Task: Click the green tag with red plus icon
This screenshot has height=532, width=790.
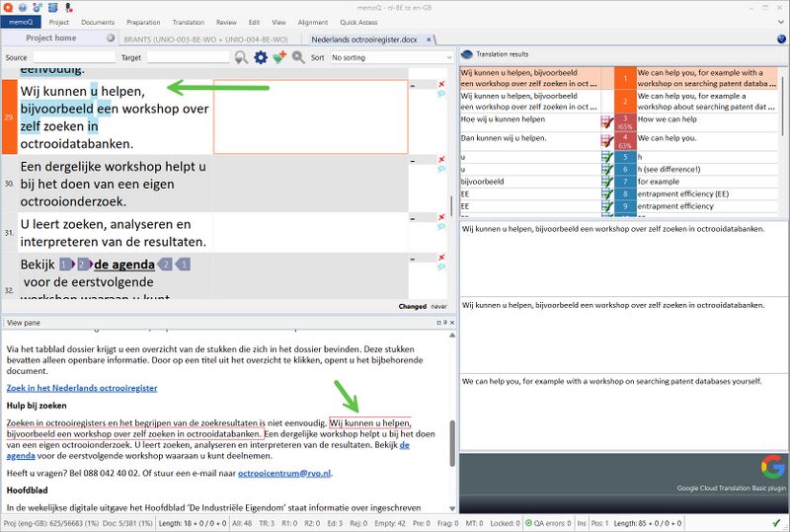Action: pos(279,57)
